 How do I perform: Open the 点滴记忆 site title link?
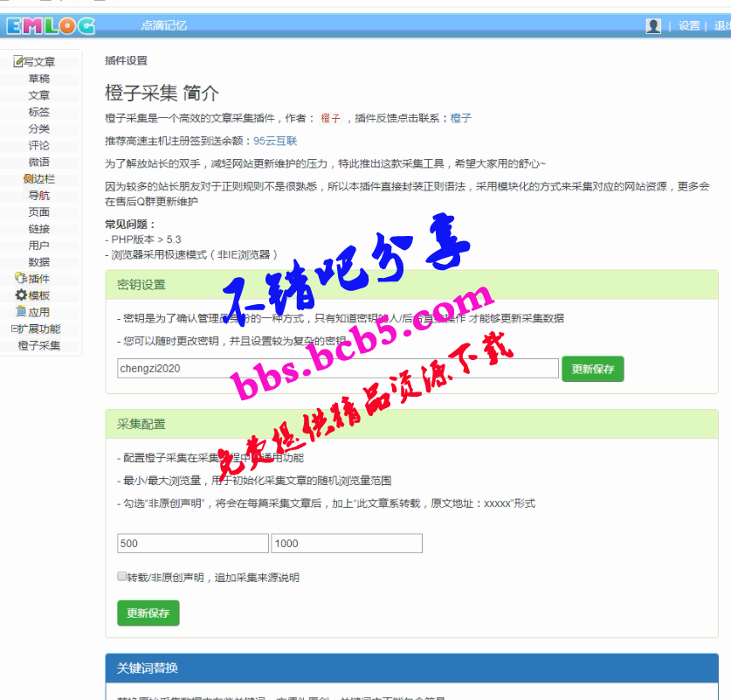[164, 25]
